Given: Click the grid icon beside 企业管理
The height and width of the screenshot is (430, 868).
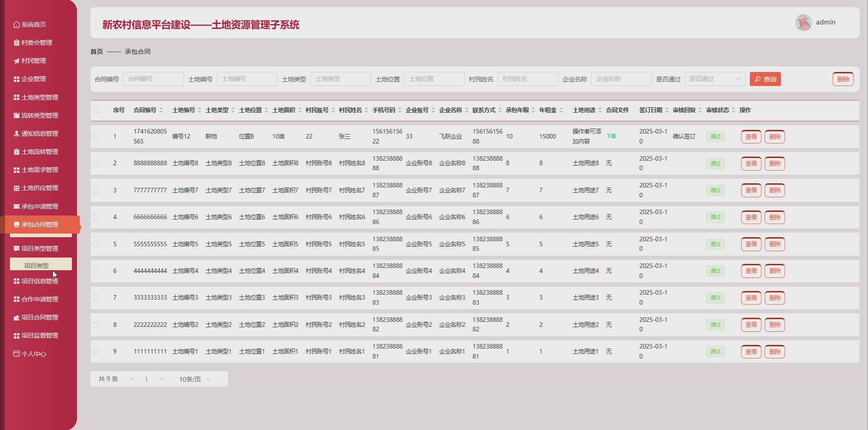Looking at the screenshot, I should 17,79.
